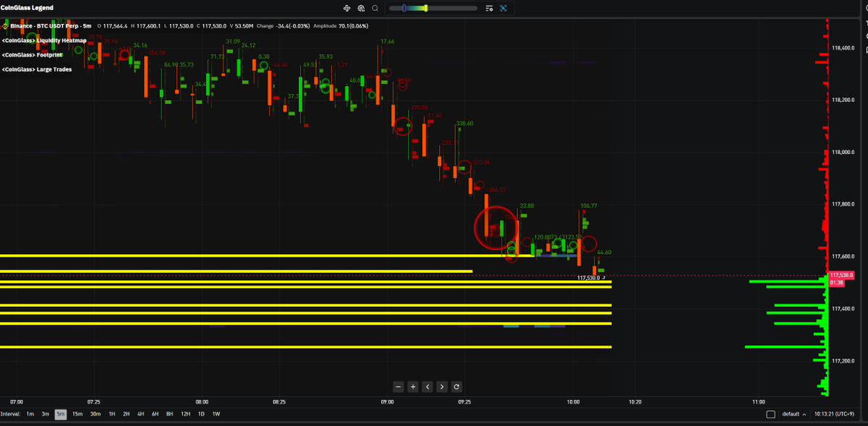Switch interval to 6H

155,414
